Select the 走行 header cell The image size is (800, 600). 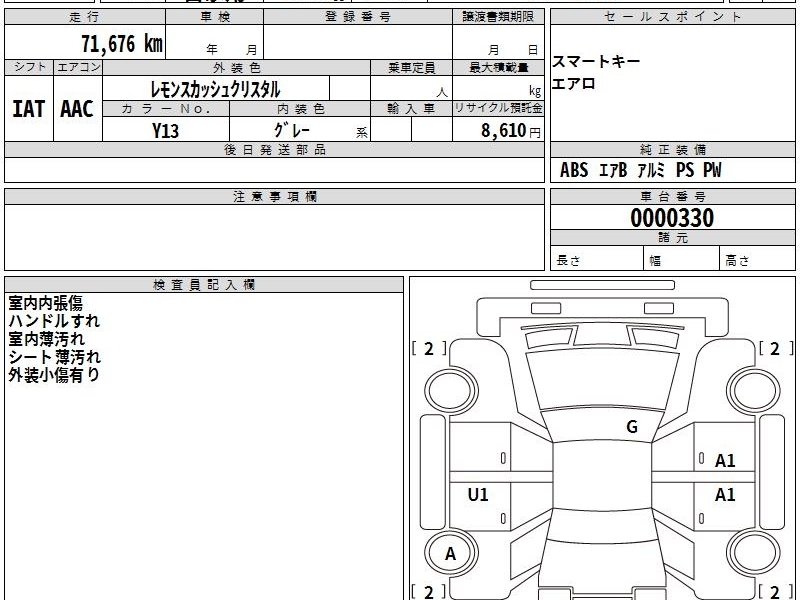[85, 17]
